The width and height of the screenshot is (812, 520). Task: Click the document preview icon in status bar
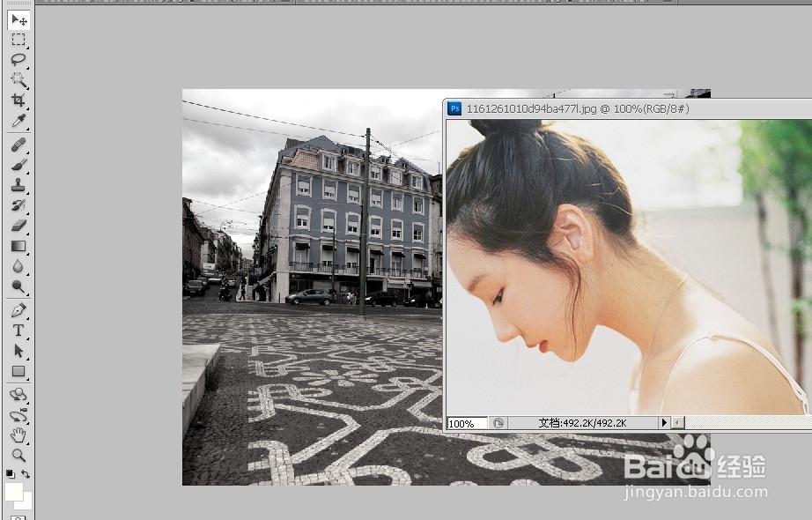pos(498,423)
